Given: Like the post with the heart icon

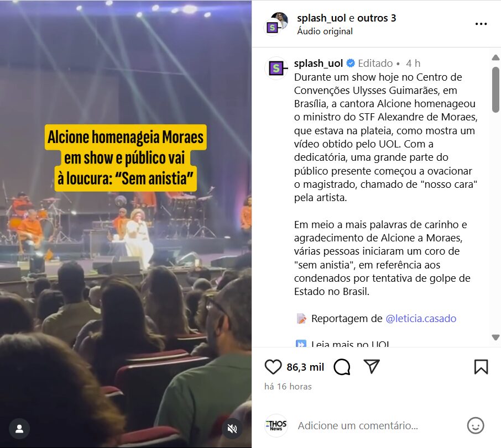Looking at the screenshot, I should [273, 367].
